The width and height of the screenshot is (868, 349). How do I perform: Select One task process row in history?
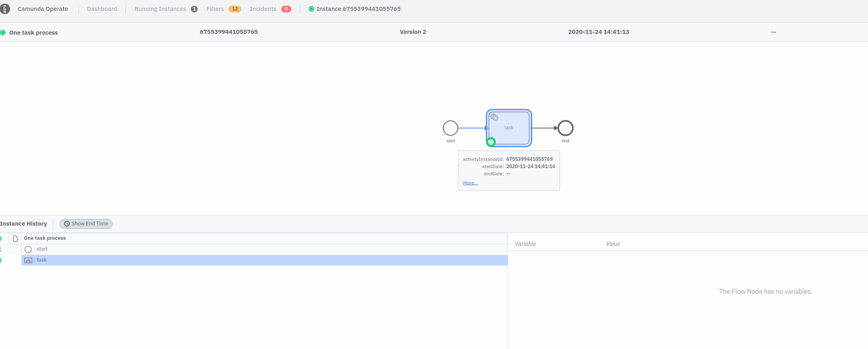coord(258,238)
